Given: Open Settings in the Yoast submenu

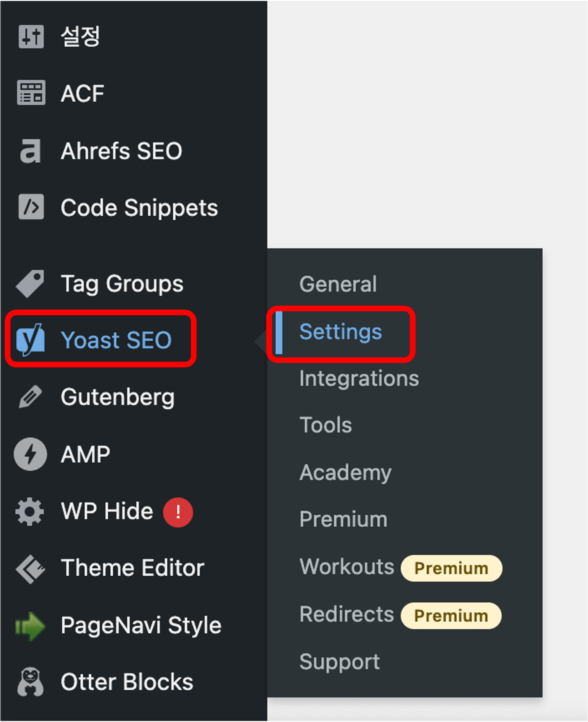Looking at the screenshot, I should [x=341, y=332].
